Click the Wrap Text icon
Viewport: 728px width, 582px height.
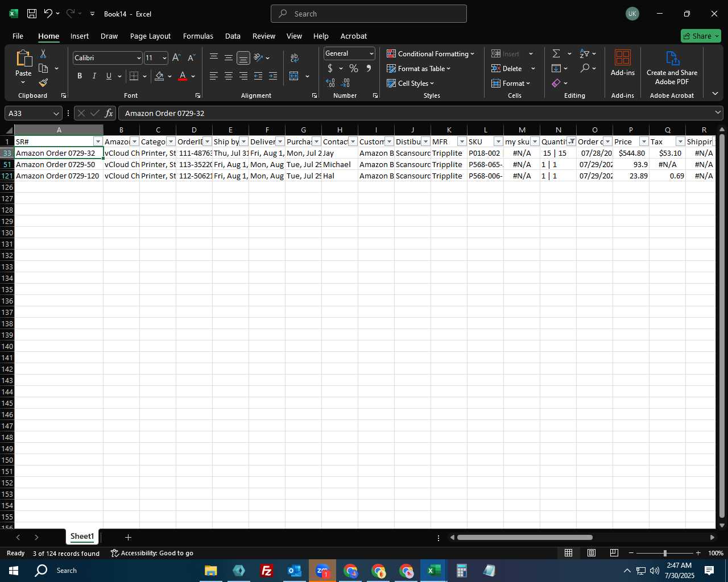294,58
